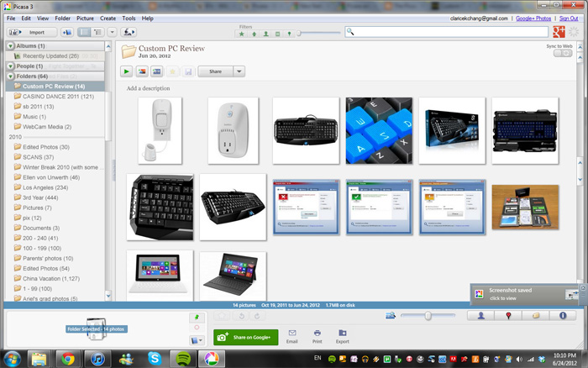
Task: Click the Share button
Action: [215, 71]
